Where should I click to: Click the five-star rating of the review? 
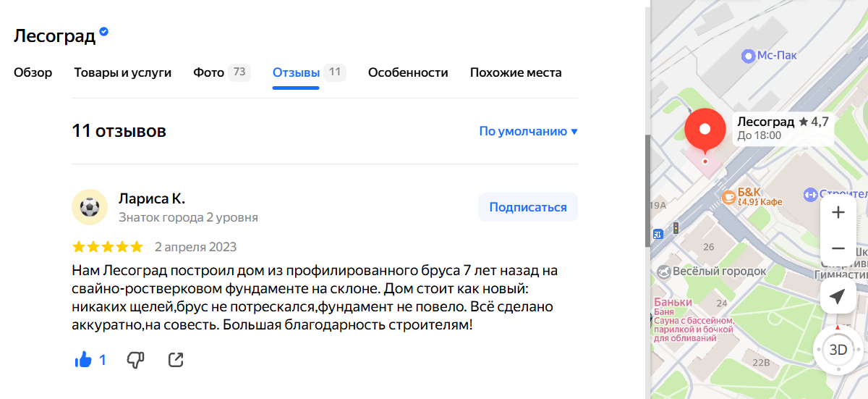[x=108, y=247]
